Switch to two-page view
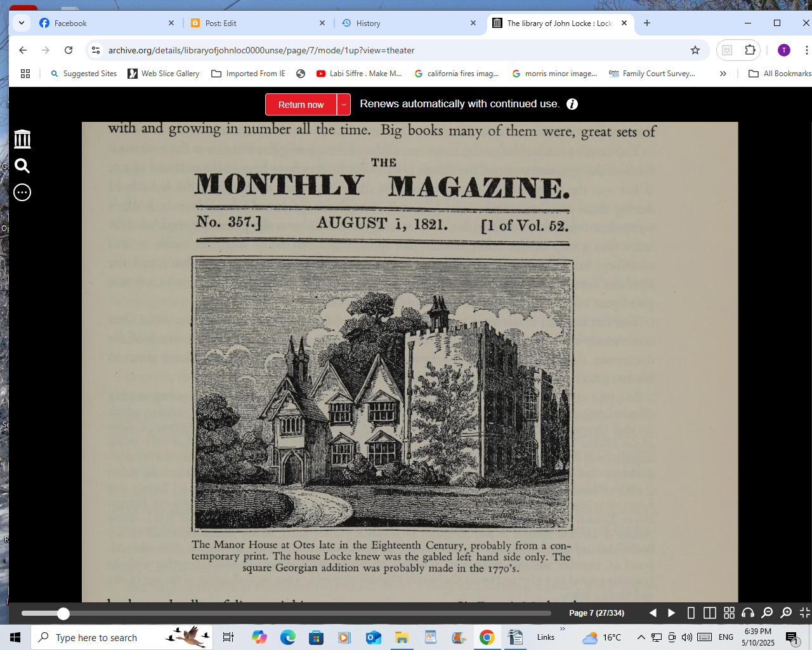This screenshot has width=812, height=650. tap(710, 613)
